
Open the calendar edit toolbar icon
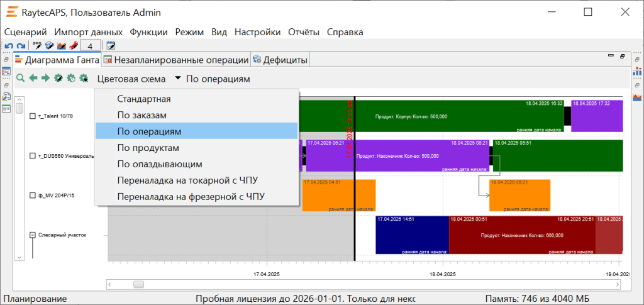point(111,45)
